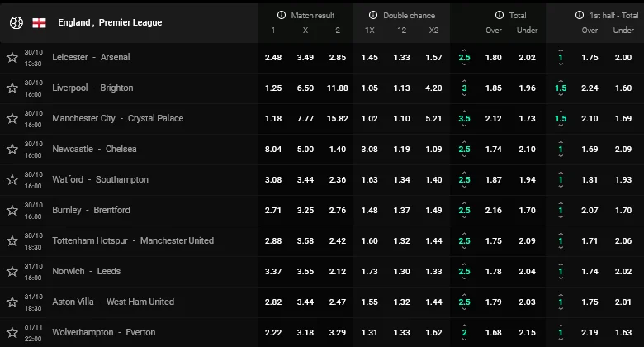
Task: Click the Double chance info icon
Action: [x=374, y=15]
